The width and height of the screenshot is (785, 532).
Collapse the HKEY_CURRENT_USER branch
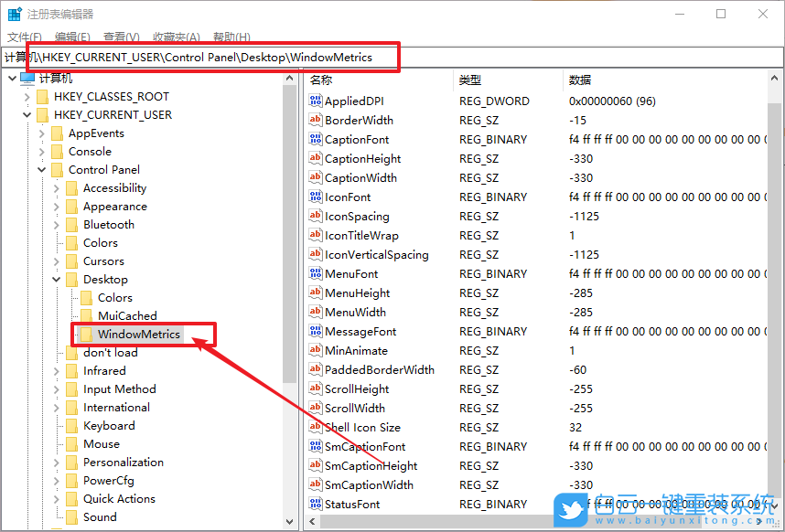coord(27,114)
